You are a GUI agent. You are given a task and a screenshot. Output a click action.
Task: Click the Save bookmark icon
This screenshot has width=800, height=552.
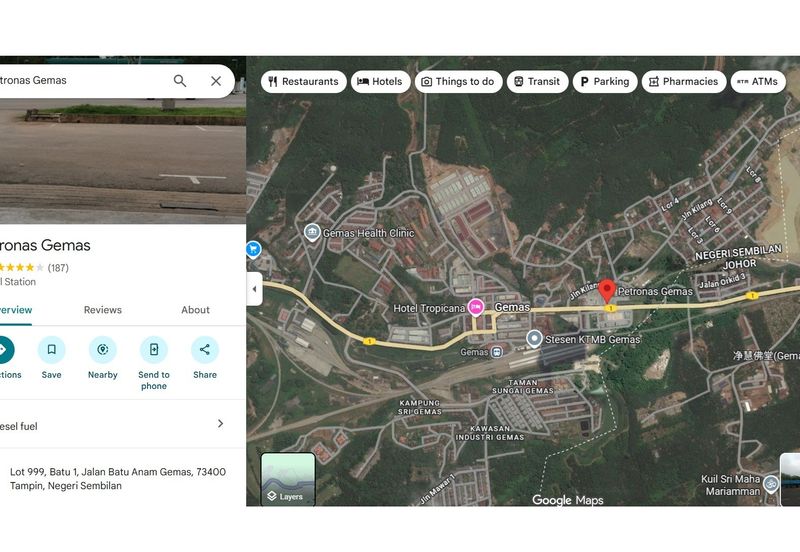click(x=52, y=349)
